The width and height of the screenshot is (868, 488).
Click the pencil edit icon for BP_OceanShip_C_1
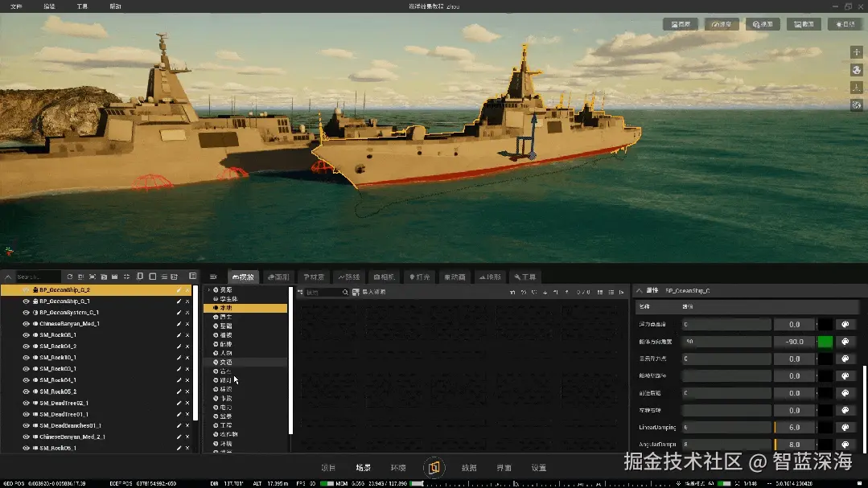pyautogui.click(x=179, y=301)
